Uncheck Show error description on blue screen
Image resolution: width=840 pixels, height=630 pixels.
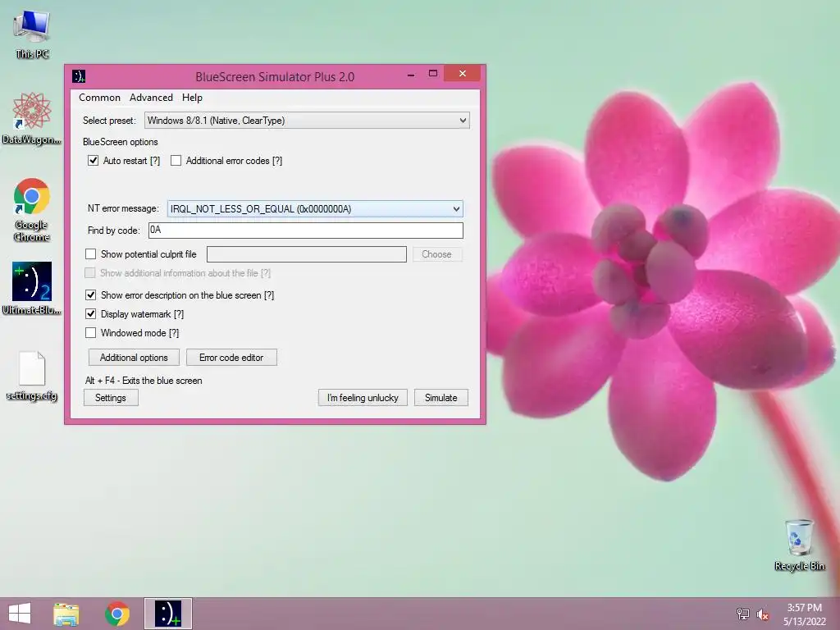tap(90, 294)
